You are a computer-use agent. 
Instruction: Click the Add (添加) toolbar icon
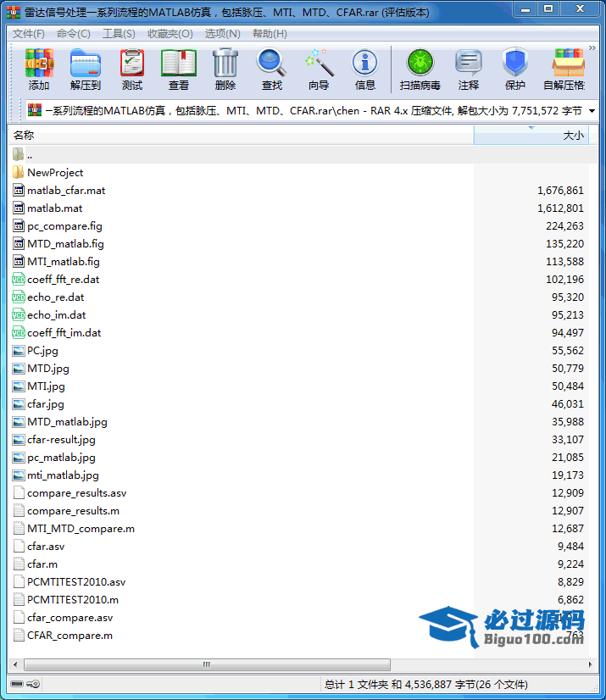(x=39, y=64)
